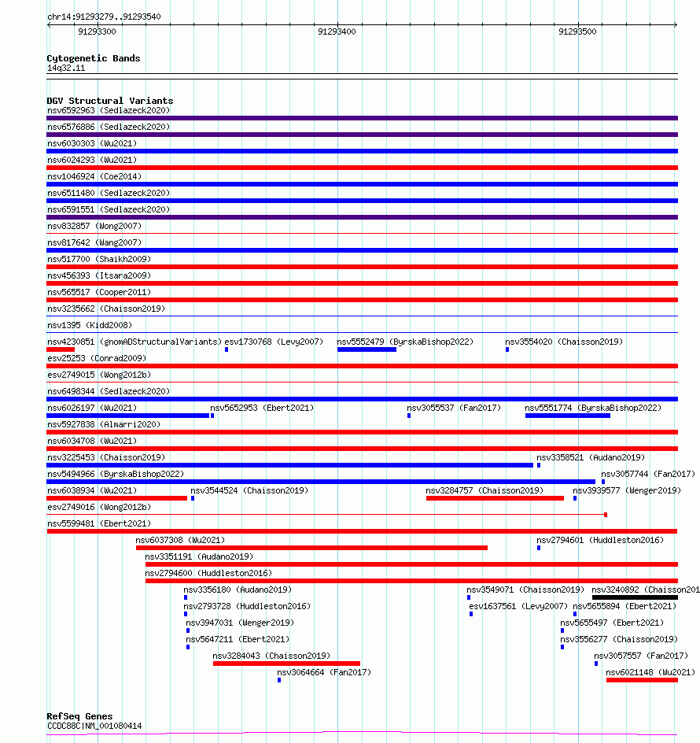The image size is (700, 743).
Task: Click the nsv6592963 (Sedlazeck2020) variant label
Action: [x=109, y=110]
